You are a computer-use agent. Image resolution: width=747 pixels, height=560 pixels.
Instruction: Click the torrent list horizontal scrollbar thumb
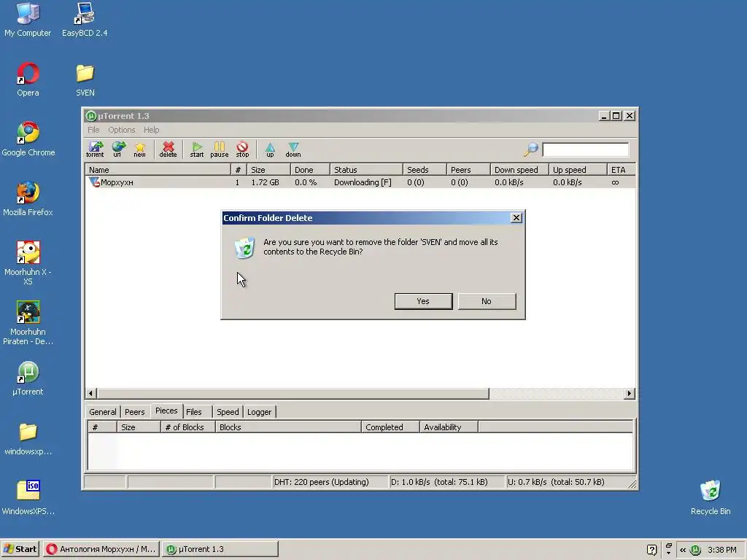pyautogui.click(x=293, y=393)
